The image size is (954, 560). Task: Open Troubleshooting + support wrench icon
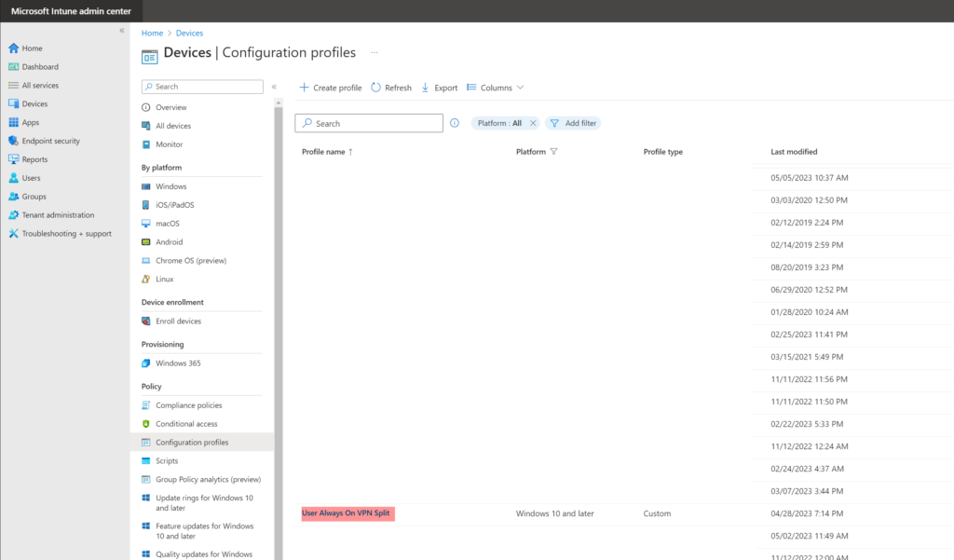point(13,234)
